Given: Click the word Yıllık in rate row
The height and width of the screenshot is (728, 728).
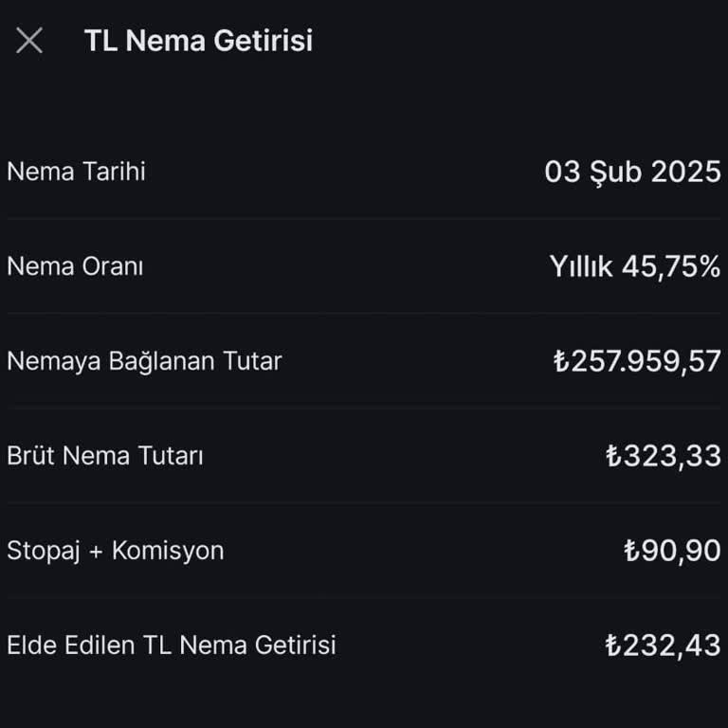Looking at the screenshot, I should pyautogui.click(x=581, y=266).
